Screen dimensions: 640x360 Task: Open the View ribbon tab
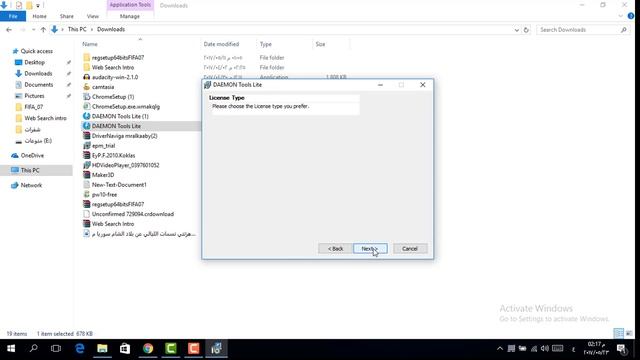click(x=93, y=16)
